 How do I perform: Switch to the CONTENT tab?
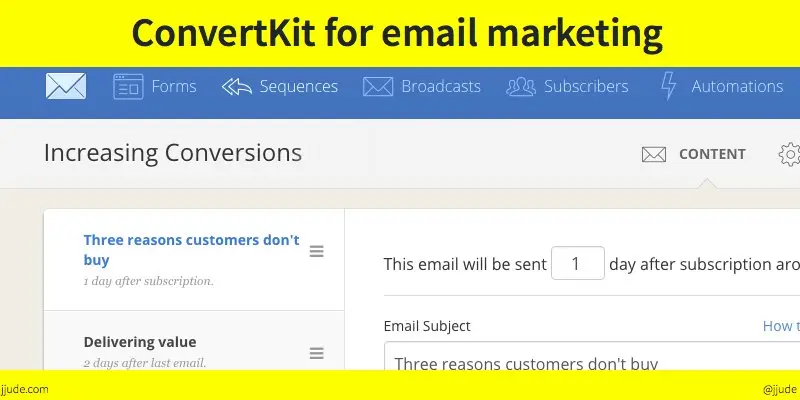tap(712, 154)
